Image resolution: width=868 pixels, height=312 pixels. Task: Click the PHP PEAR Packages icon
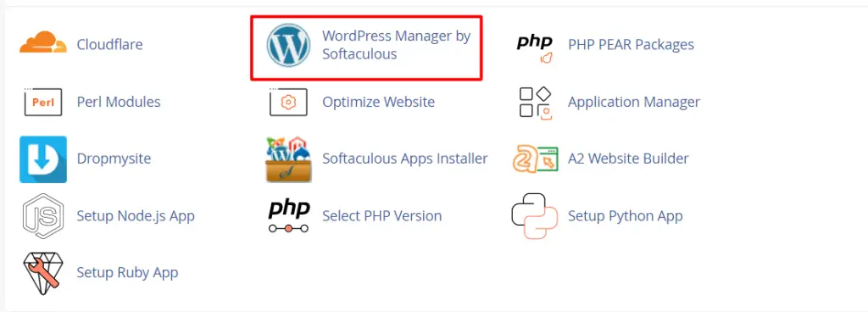tap(535, 48)
